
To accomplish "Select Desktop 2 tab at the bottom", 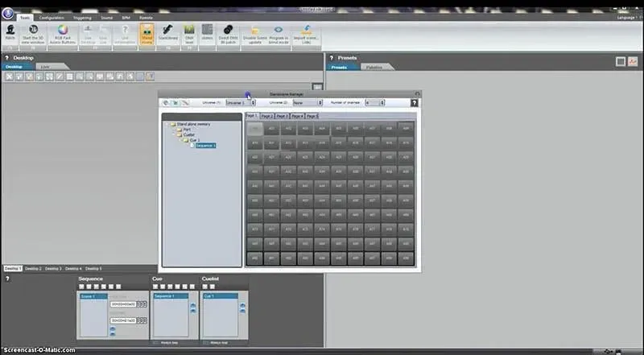I will [32, 268].
